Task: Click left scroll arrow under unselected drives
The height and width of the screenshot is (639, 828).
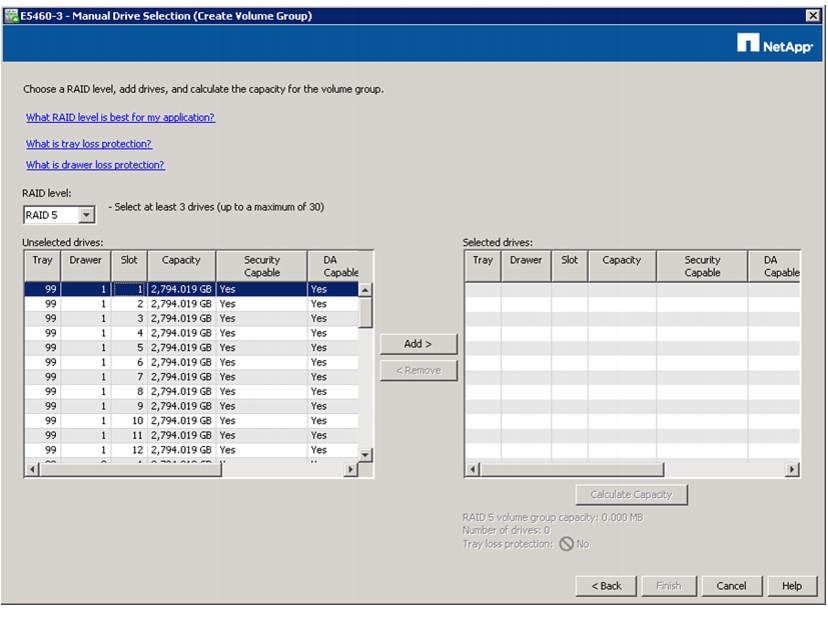Action: 32,469
